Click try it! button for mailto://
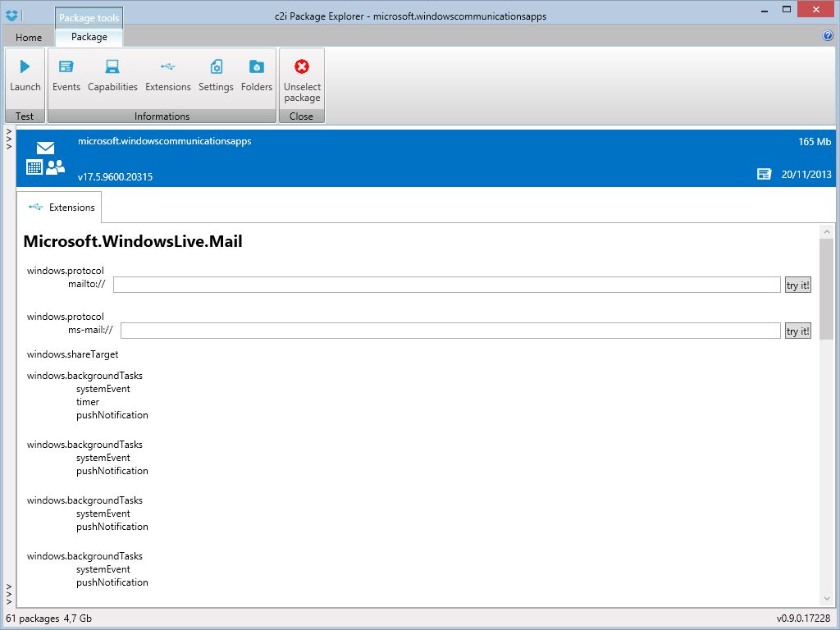The width and height of the screenshot is (840, 630). (x=797, y=285)
